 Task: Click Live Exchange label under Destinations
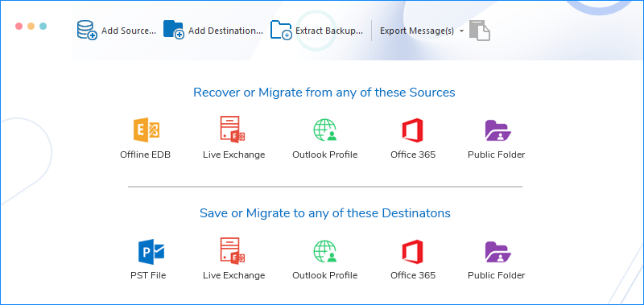pos(233,275)
